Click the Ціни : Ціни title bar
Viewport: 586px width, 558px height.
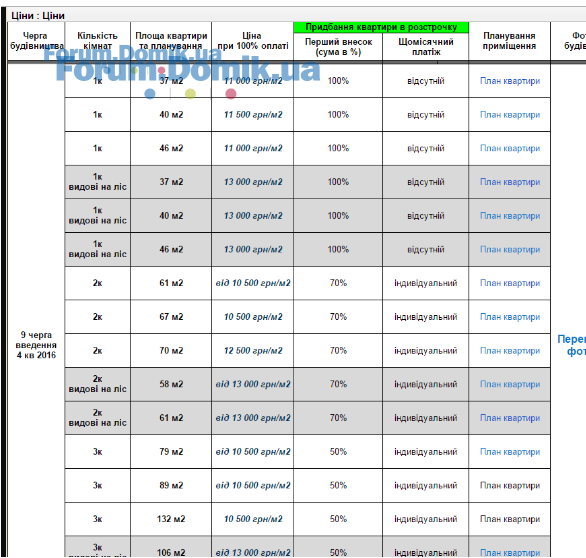coord(38,16)
